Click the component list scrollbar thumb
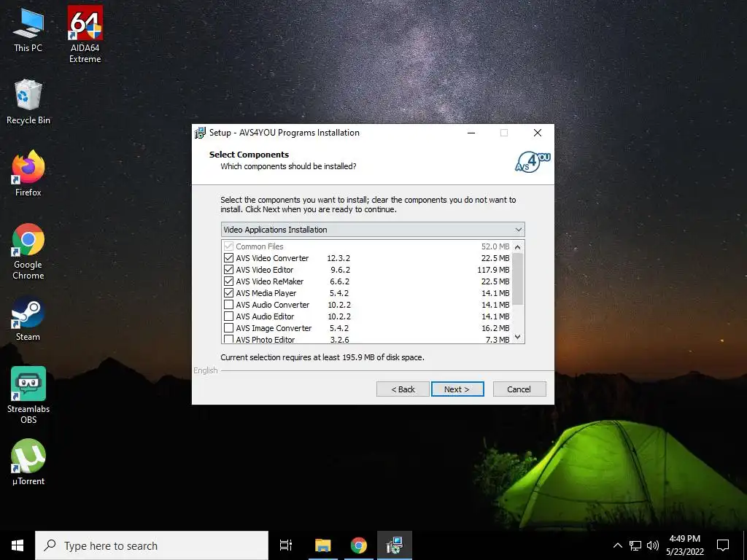 518,279
